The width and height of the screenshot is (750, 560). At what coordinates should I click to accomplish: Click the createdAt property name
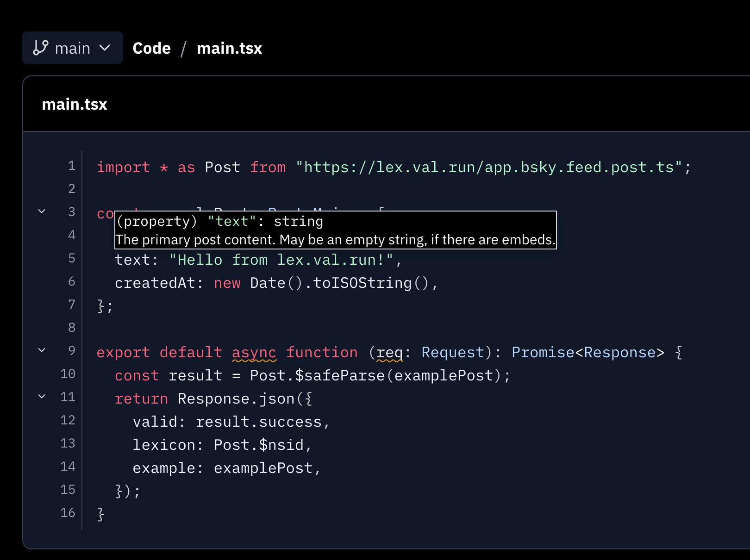(155, 283)
